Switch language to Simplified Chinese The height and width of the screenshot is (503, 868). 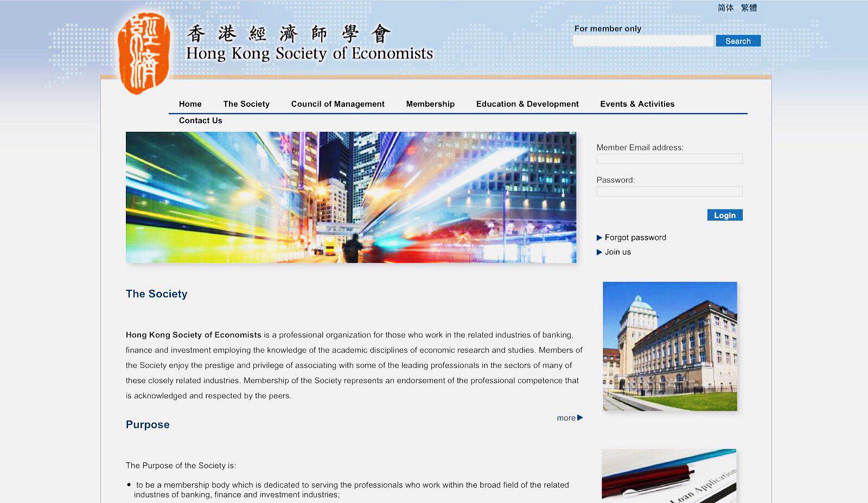click(725, 8)
